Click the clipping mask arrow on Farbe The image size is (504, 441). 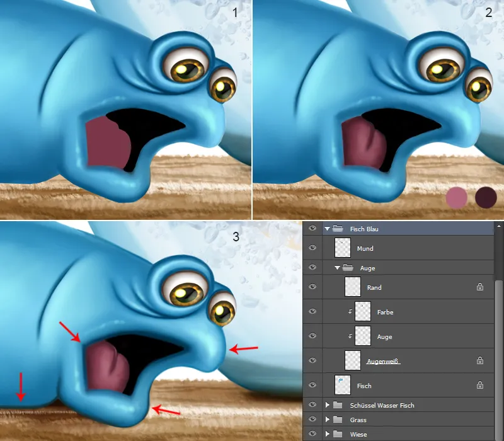(350, 311)
